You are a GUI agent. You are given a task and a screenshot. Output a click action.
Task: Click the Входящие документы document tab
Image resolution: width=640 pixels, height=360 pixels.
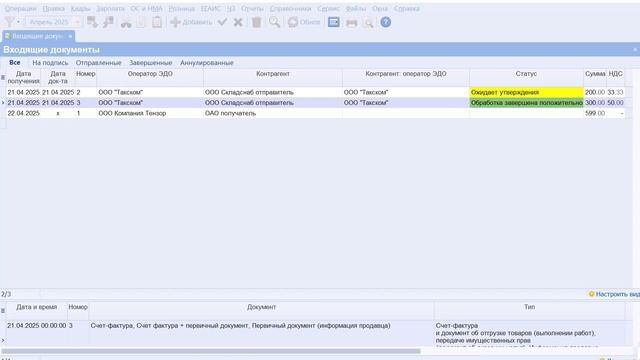[x=37, y=36]
